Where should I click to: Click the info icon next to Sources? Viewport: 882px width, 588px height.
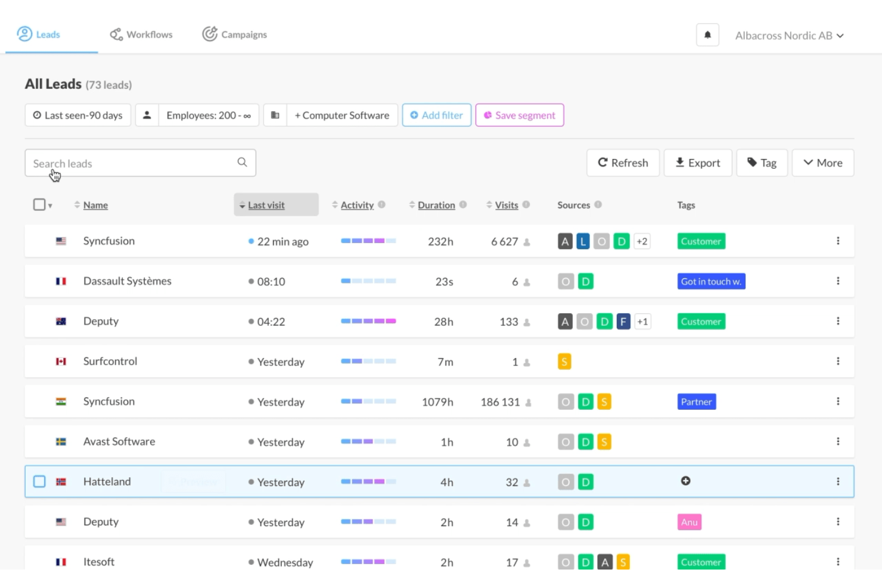(x=598, y=205)
